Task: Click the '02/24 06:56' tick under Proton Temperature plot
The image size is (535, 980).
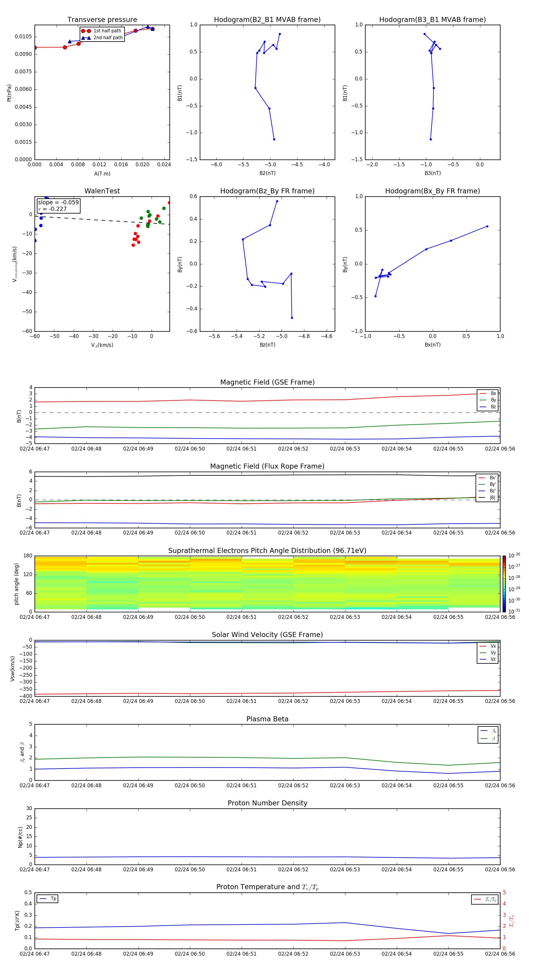Action: [500, 954]
